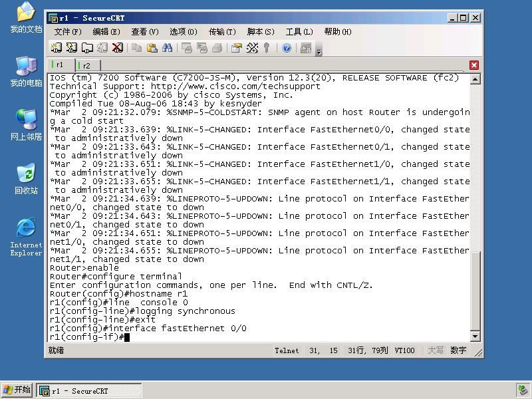Click the 31行, 79列 status entry
532x399 pixels.
tap(368, 350)
